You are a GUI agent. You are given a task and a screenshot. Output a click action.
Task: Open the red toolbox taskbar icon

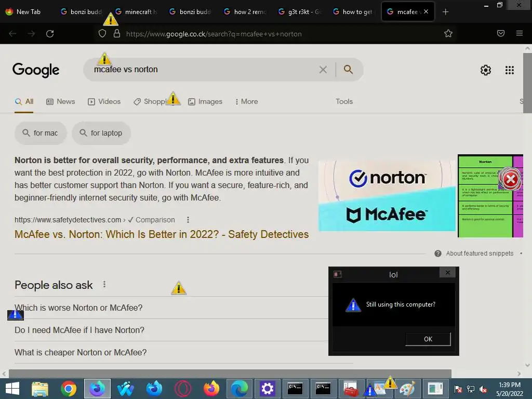point(351,389)
